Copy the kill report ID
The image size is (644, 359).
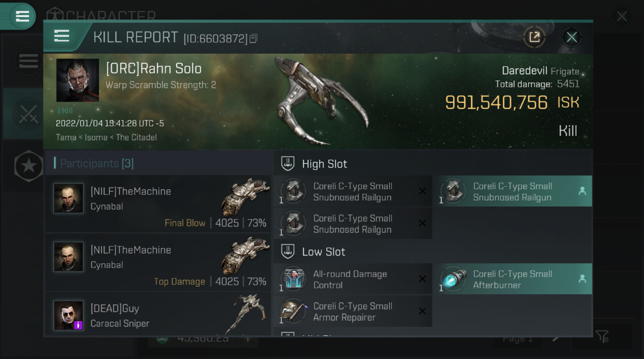pyautogui.click(x=253, y=38)
